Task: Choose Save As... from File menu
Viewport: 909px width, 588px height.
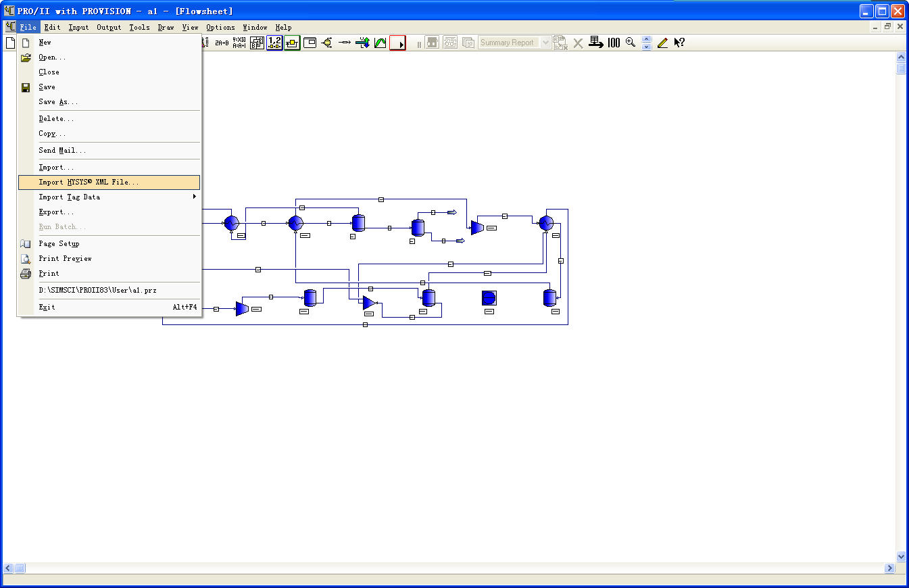Action: [109, 102]
